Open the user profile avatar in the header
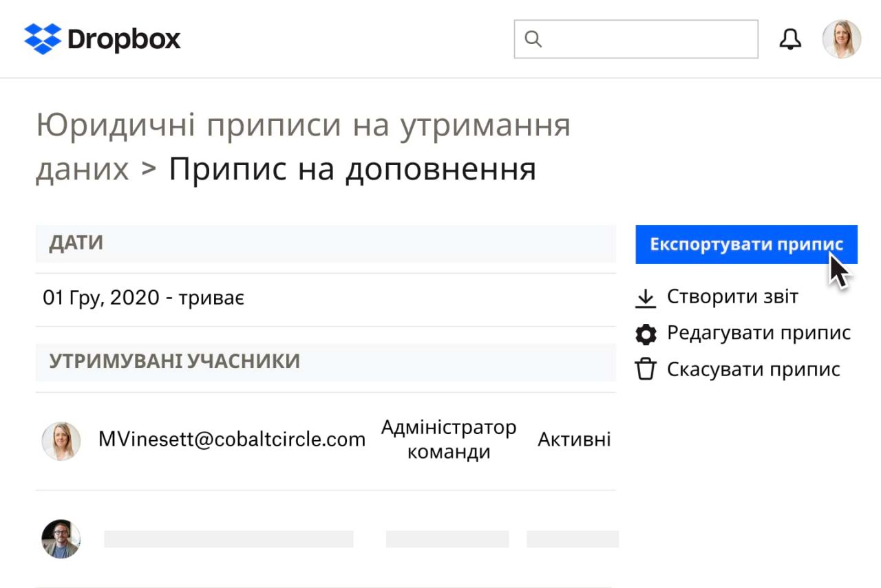 click(841, 39)
